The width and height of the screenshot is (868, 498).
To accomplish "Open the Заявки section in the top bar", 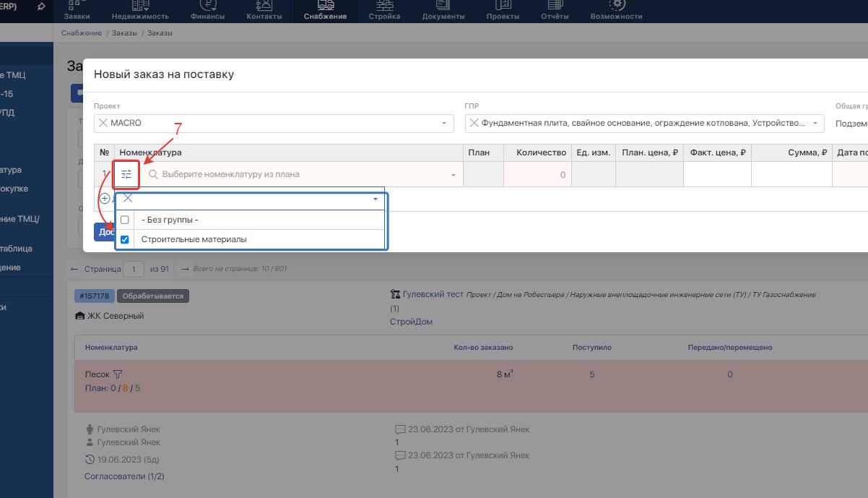I will [77, 11].
